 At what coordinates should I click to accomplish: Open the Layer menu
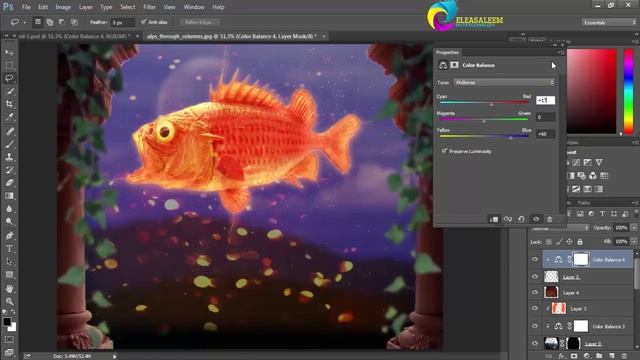(x=85, y=7)
